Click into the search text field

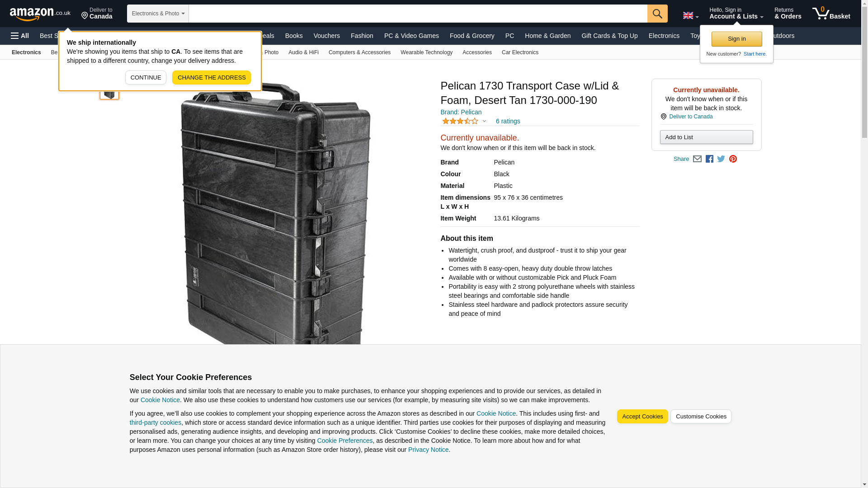pyautogui.click(x=418, y=14)
